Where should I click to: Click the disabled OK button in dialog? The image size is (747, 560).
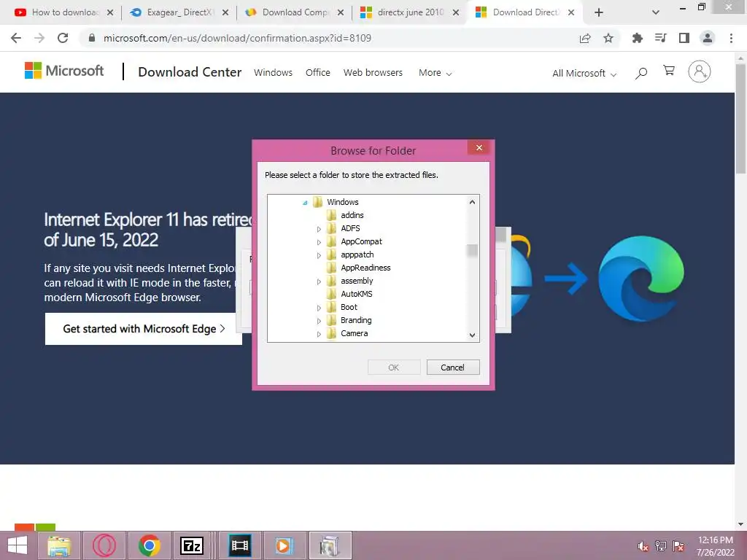(x=393, y=367)
